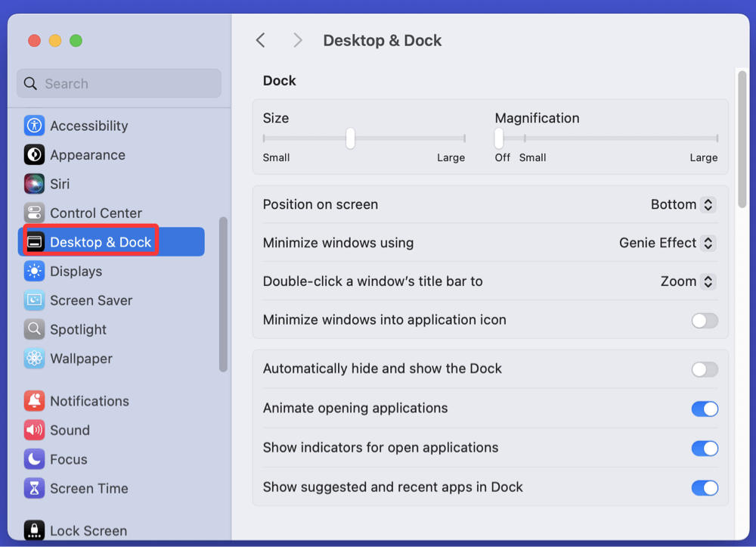This screenshot has width=756, height=547.
Task: Enable Minimize windows into application icon
Action: pyautogui.click(x=704, y=321)
